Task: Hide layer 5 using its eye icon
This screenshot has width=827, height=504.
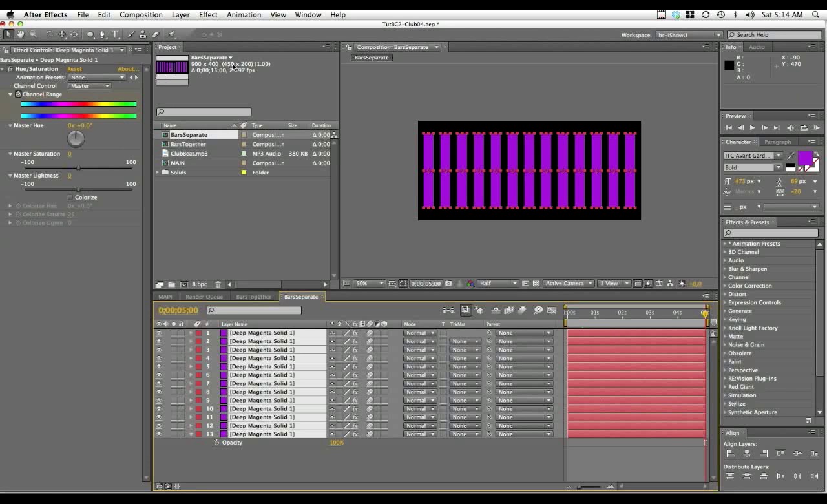Action: coord(159,366)
